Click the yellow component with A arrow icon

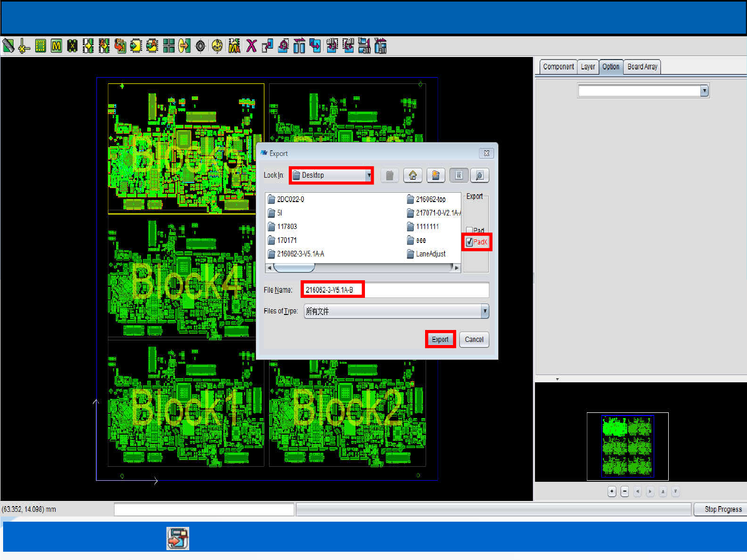[x=152, y=46]
